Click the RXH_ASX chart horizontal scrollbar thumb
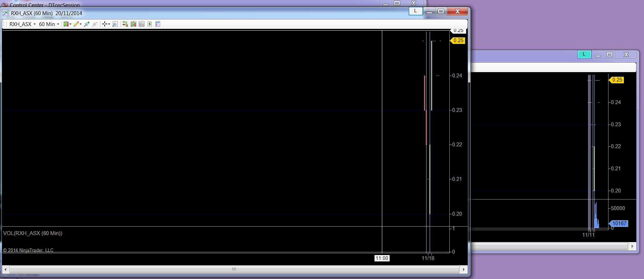The image size is (644, 279). tap(234, 270)
